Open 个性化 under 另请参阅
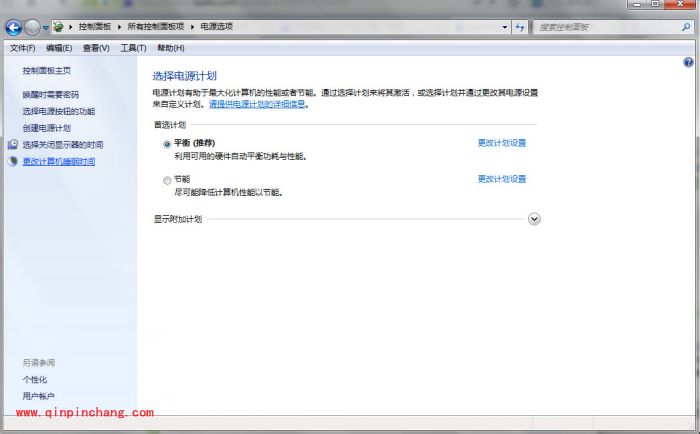This screenshot has width=700, height=434. coord(34,380)
